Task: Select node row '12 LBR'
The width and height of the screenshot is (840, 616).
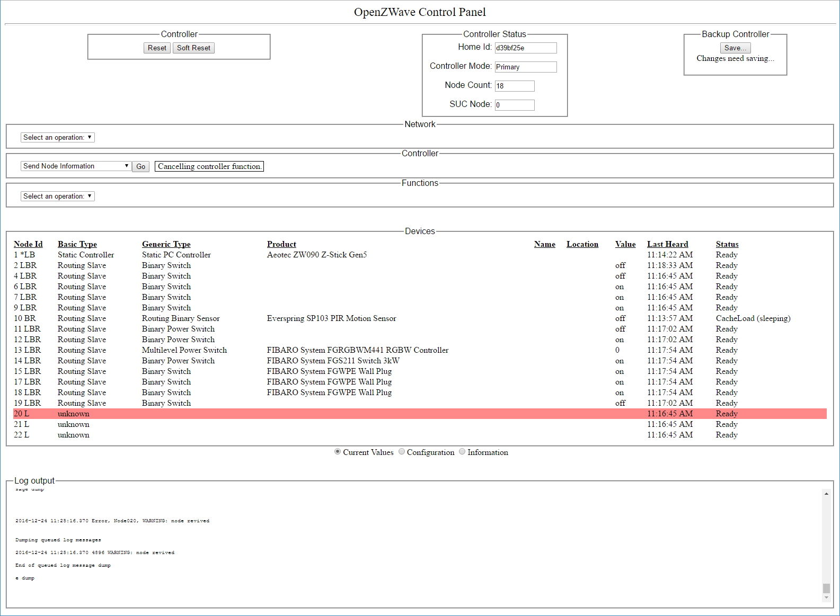Action: pyautogui.click(x=420, y=340)
